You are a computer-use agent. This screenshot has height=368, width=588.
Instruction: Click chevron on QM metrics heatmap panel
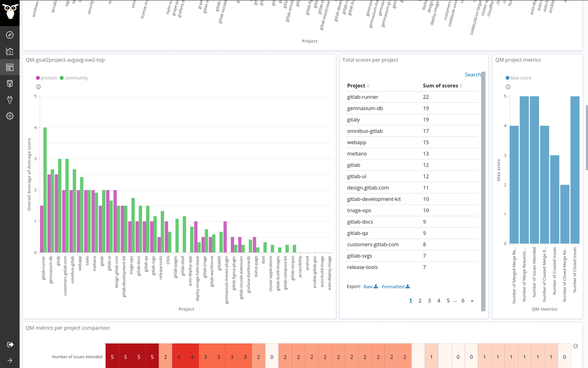pos(575,346)
